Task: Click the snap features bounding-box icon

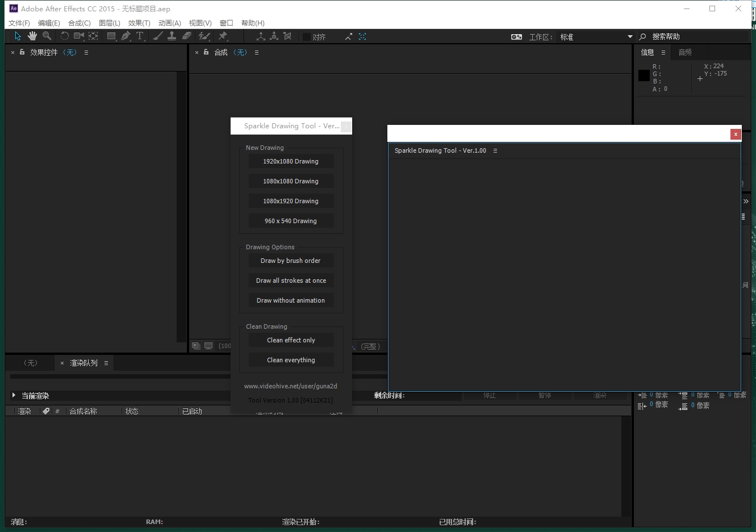Action: click(362, 36)
